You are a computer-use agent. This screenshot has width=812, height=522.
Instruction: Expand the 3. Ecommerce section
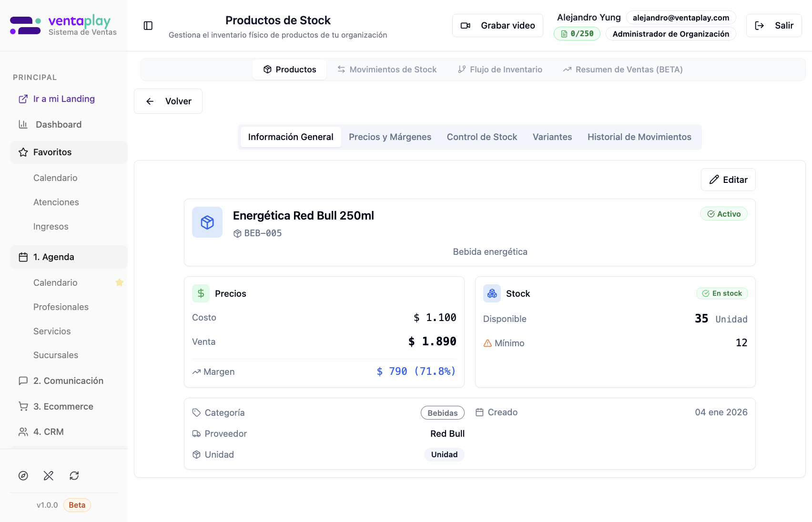pyautogui.click(x=69, y=406)
